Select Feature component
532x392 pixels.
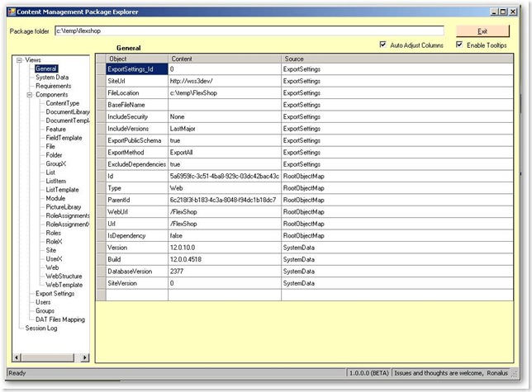tap(56, 129)
